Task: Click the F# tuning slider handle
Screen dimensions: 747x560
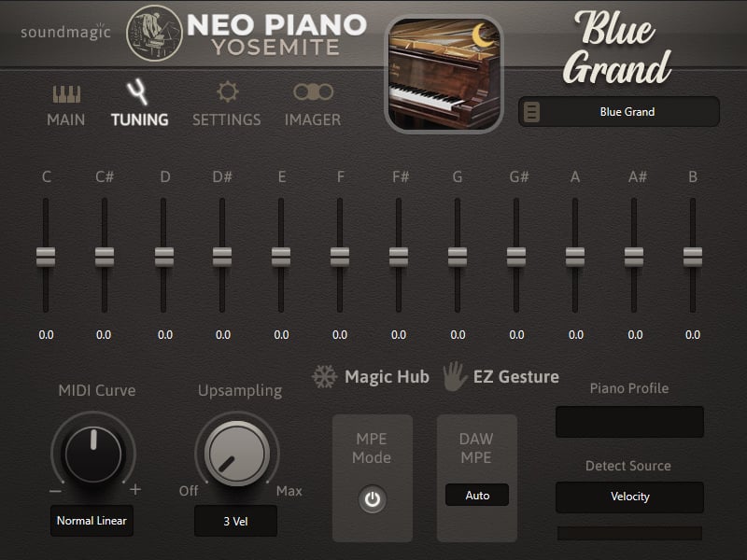Action: 399,257
